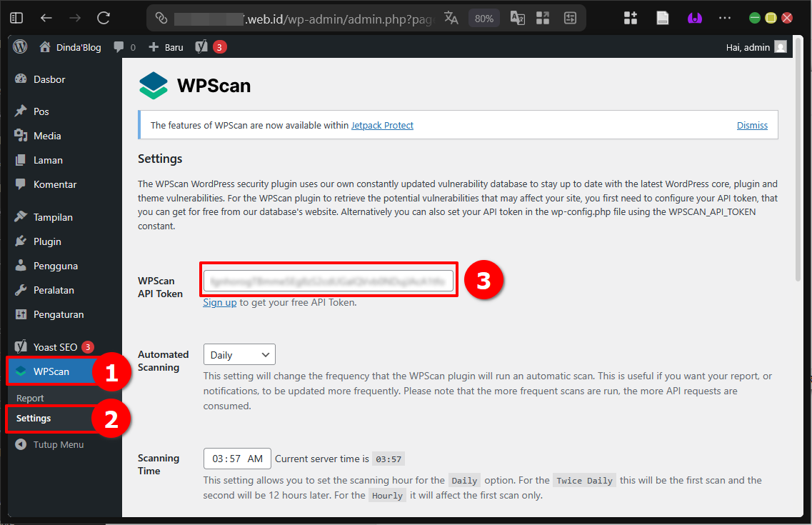Viewport: 812px width, 525px height.
Task: Click the Sign up link for an API token
Action: tap(219, 302)
